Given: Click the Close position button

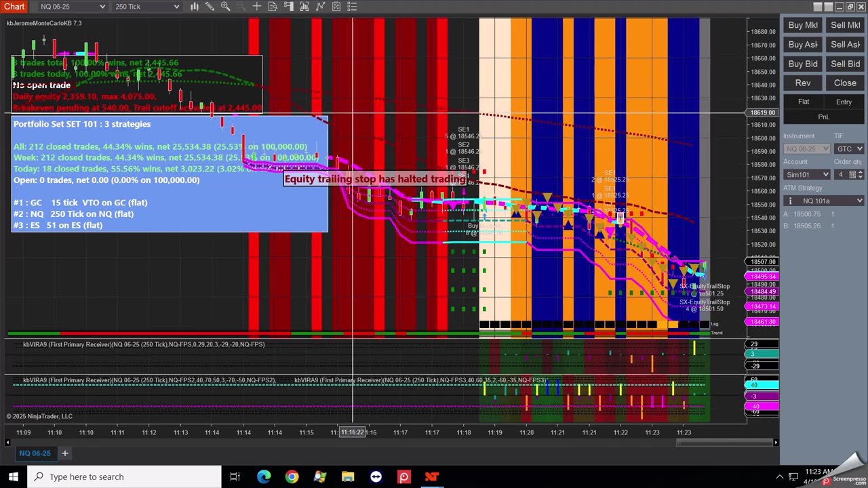Looking at the screenshot, I should coord(845,83).
